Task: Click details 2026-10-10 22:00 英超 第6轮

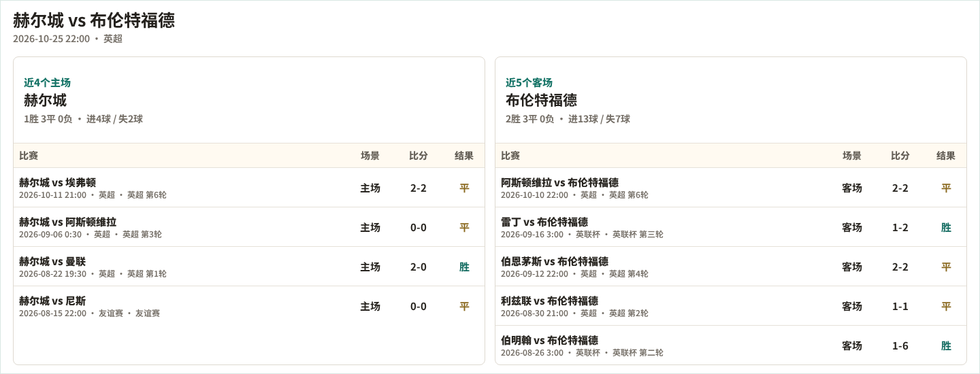Action: pos(574,195)
